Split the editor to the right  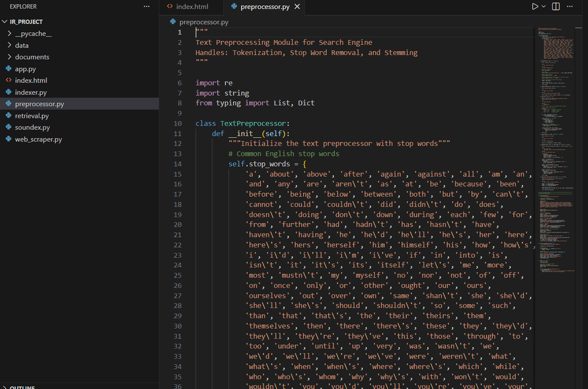556,6
